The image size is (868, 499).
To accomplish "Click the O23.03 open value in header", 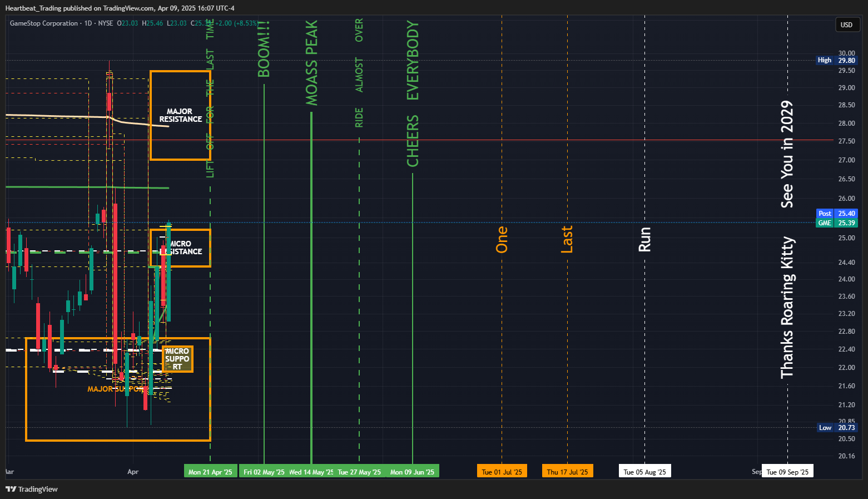I will 127,23.
